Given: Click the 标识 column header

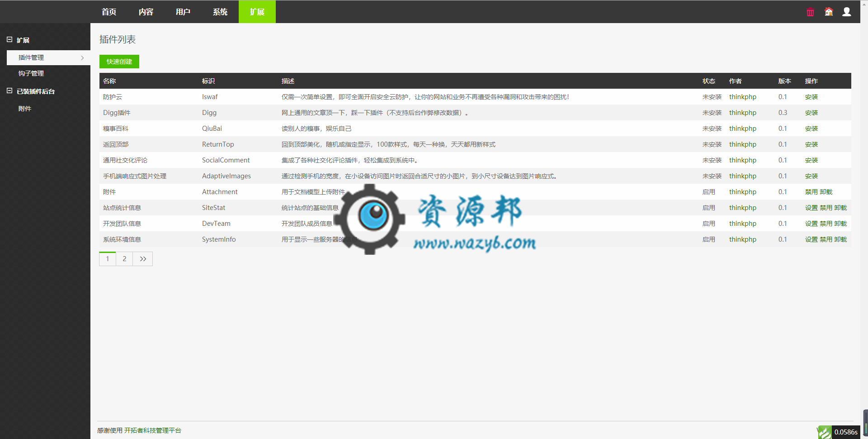Looking at the screenshot, I should click(x=208, y=81).
